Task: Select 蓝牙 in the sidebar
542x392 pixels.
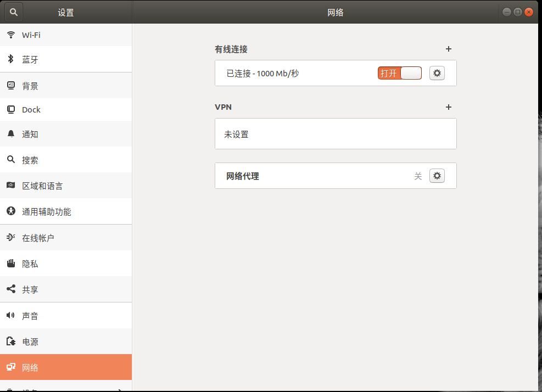Action: tap(66, 59)
